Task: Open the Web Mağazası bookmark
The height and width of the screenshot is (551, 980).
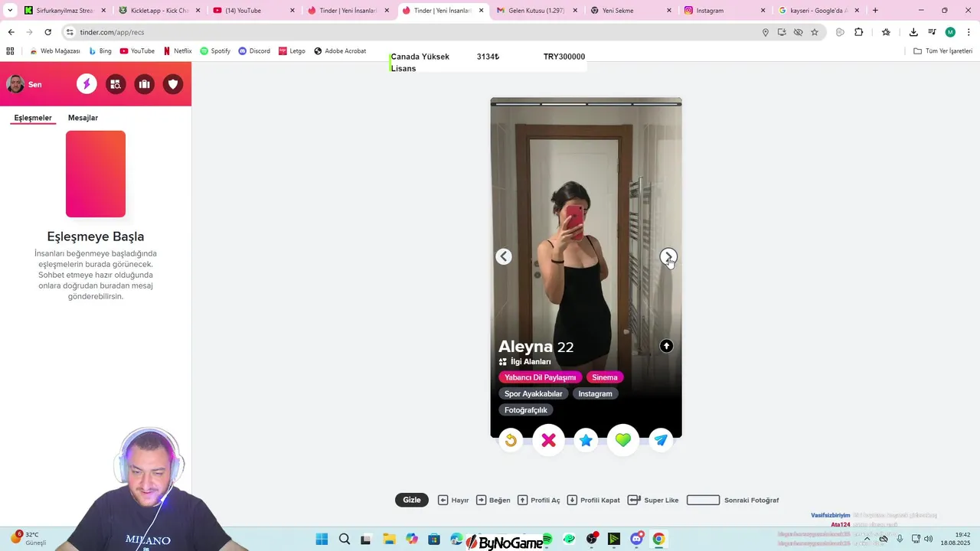Action: (54, 51)
